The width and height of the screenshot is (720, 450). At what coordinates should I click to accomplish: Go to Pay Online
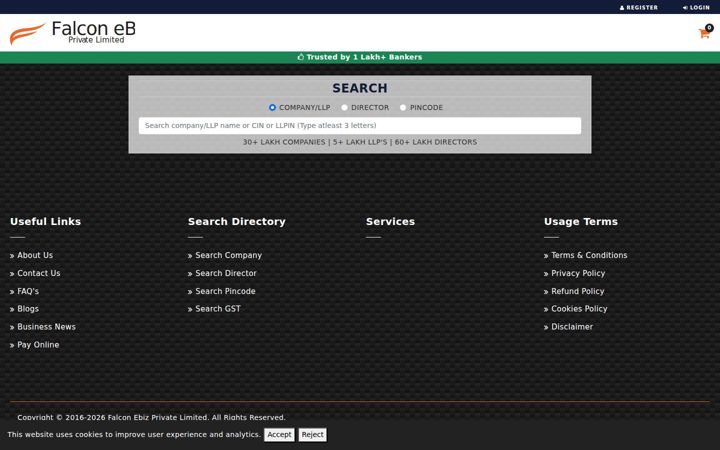click(x=38, y=345)
